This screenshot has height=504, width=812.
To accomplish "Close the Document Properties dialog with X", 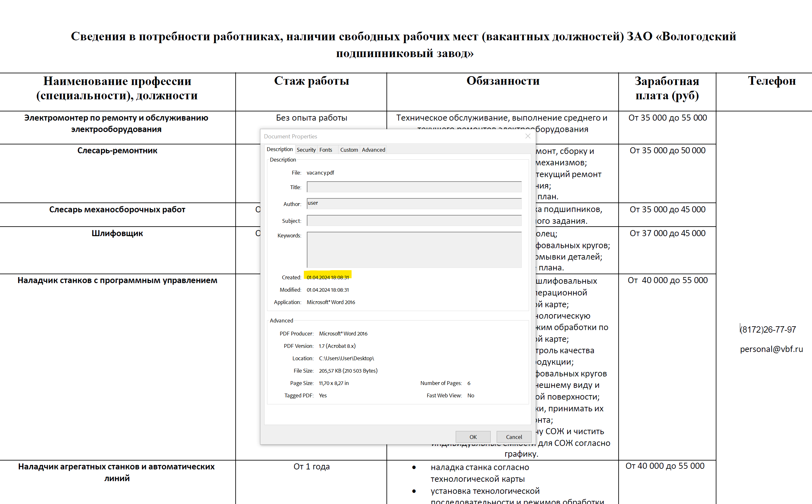I will (527, 136).
